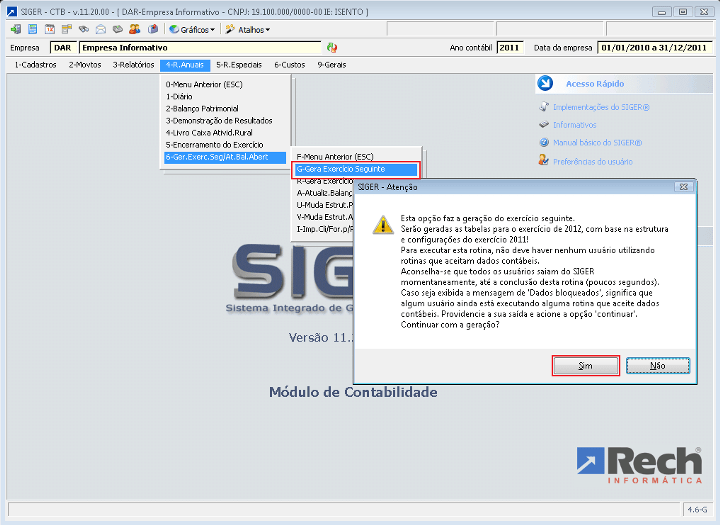The image size is (720, 525).
Task: Click the exit door icon in the toolbar
Action: click(16, 29)
